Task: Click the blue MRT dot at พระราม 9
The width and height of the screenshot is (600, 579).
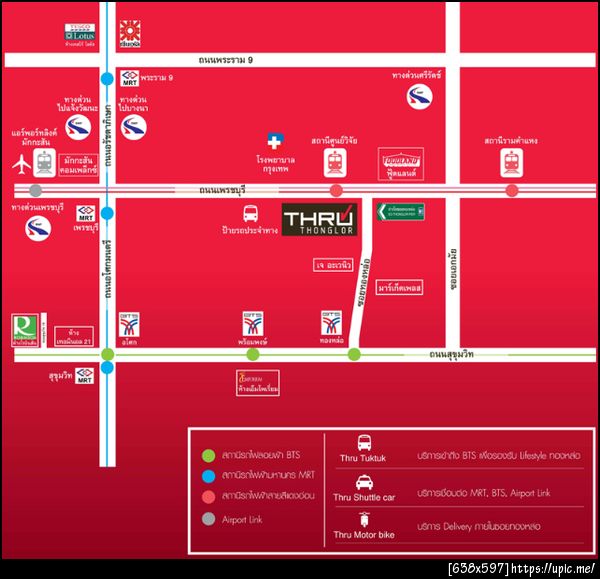Action: (x=107, y=79)
